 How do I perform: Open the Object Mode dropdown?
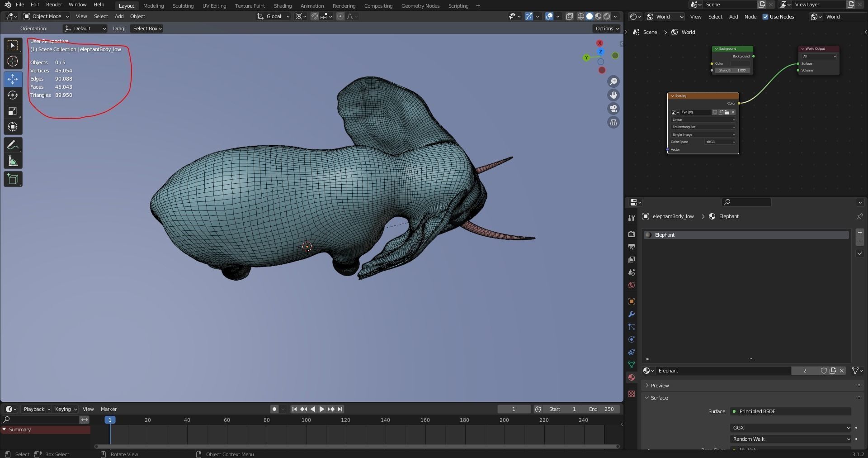(46, 16)
